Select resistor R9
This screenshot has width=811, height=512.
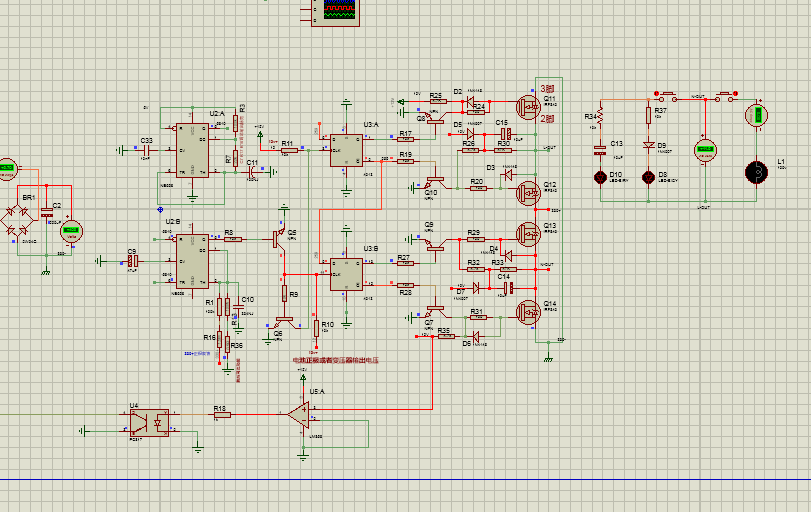[x=284, y=294]
